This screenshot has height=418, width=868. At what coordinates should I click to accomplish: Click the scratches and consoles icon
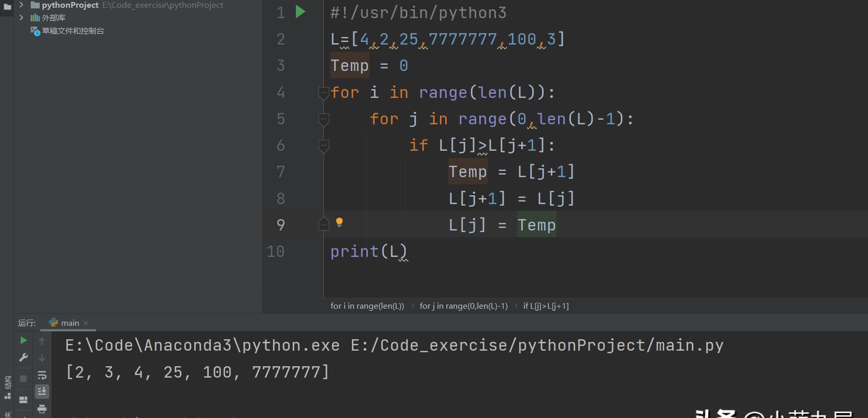pyautogui.click(x=35, y=31)
